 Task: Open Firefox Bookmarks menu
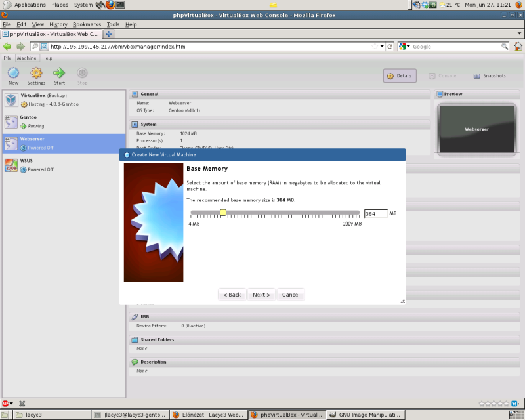click(87, 24)
